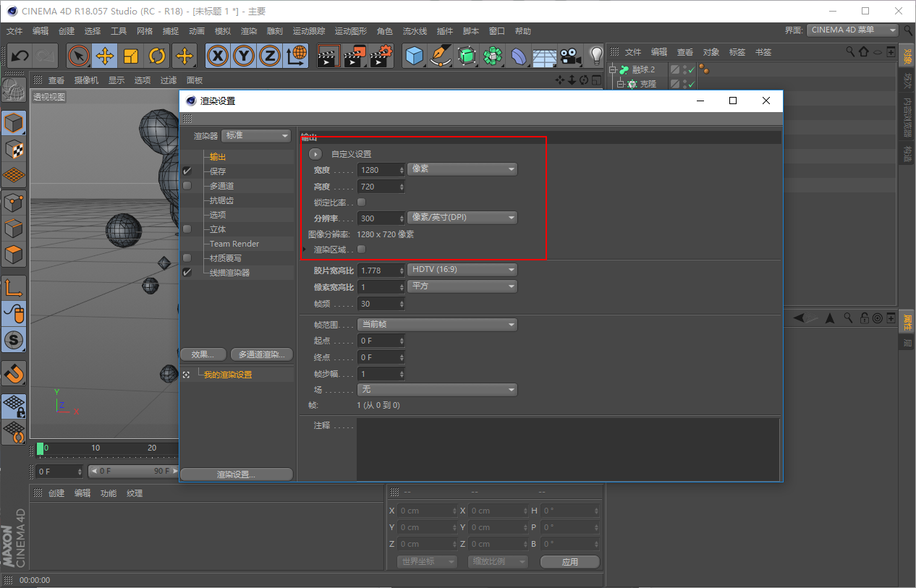Open the 界面 layout dropdown CINEMA 4D 菜单
This screenshot has width=916, height=588.
click(853, 30)
